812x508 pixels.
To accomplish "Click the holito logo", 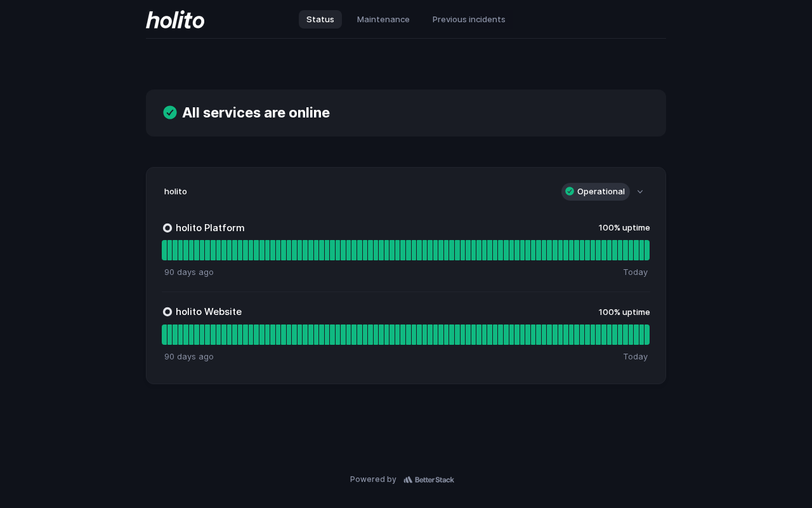I will 175,20.
